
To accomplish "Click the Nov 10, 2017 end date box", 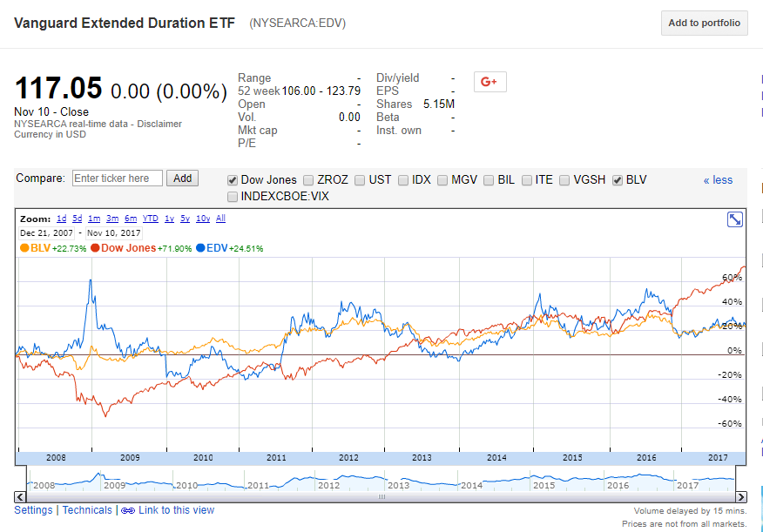I will tap(113, 233).
